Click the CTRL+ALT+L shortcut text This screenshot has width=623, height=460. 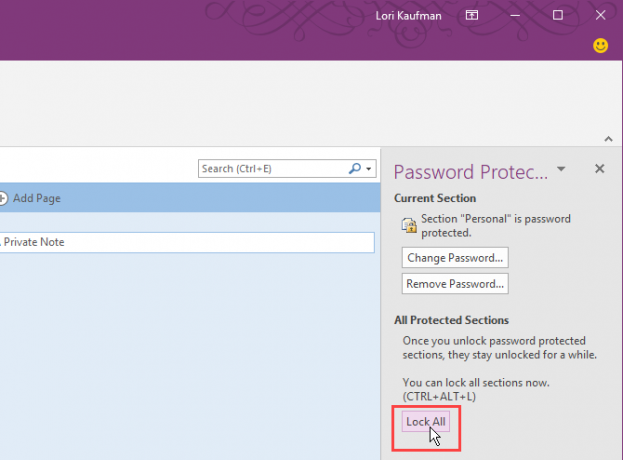pos(439,396)
